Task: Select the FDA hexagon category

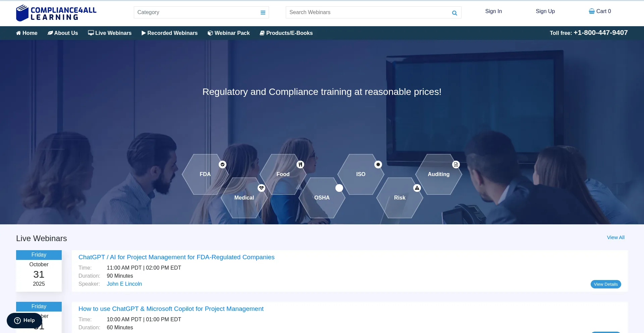Action: click(205, 174)
